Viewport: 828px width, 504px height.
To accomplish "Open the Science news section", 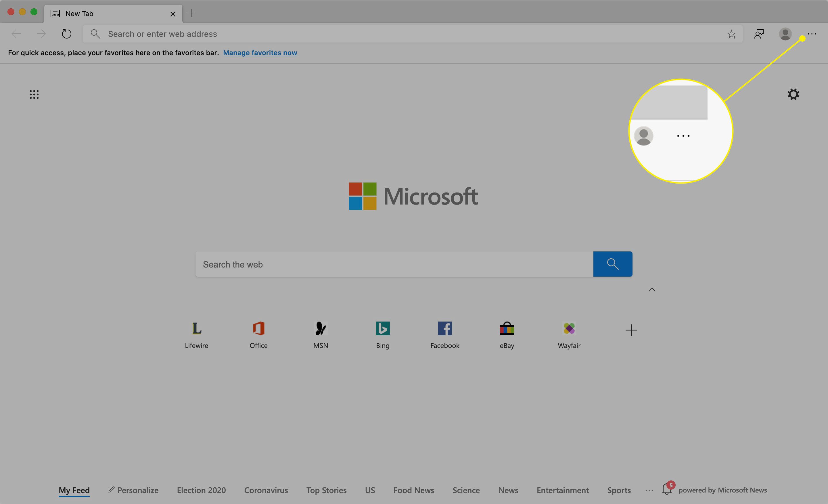I will click(466, 489).
